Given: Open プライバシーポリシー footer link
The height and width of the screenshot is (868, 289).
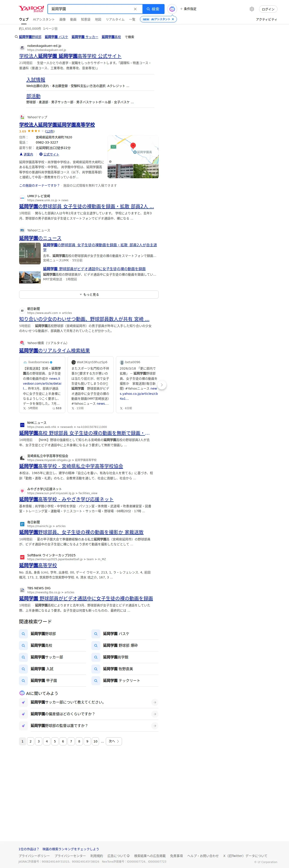Looking at the screenshot, I should pos(34,856).
